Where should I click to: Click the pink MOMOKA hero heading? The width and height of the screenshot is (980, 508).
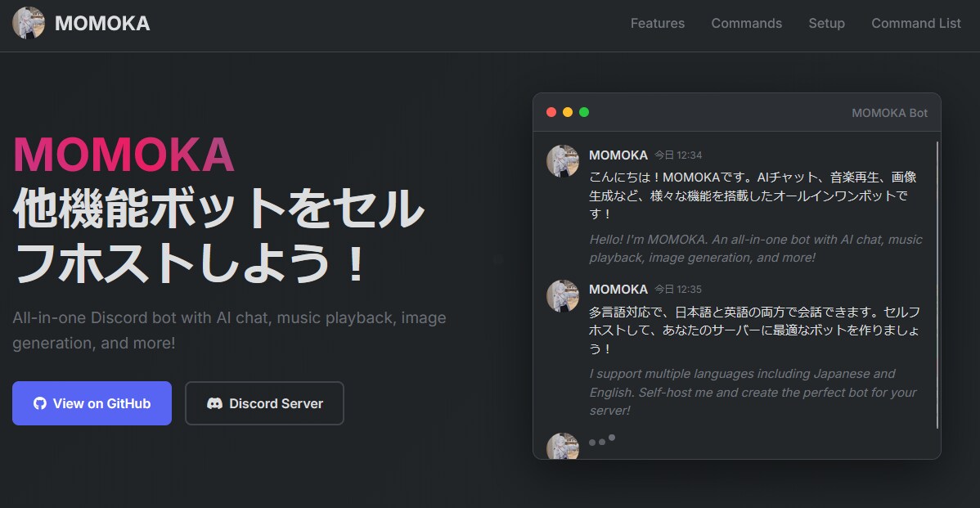[124, 155]
